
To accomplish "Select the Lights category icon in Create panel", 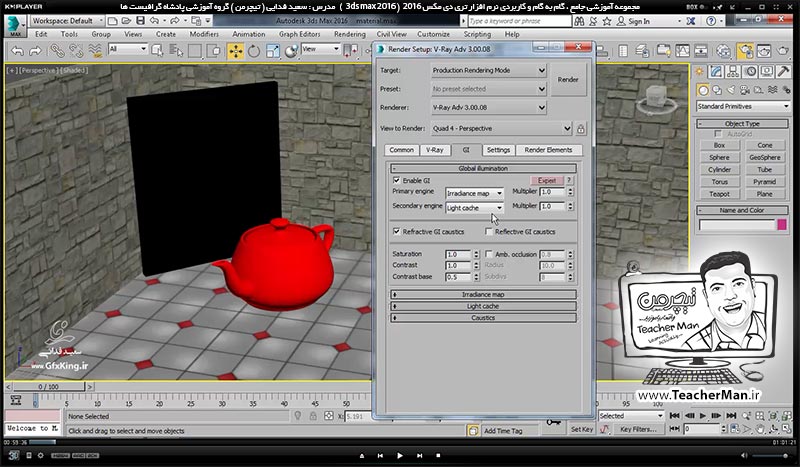I will [731, 90].
